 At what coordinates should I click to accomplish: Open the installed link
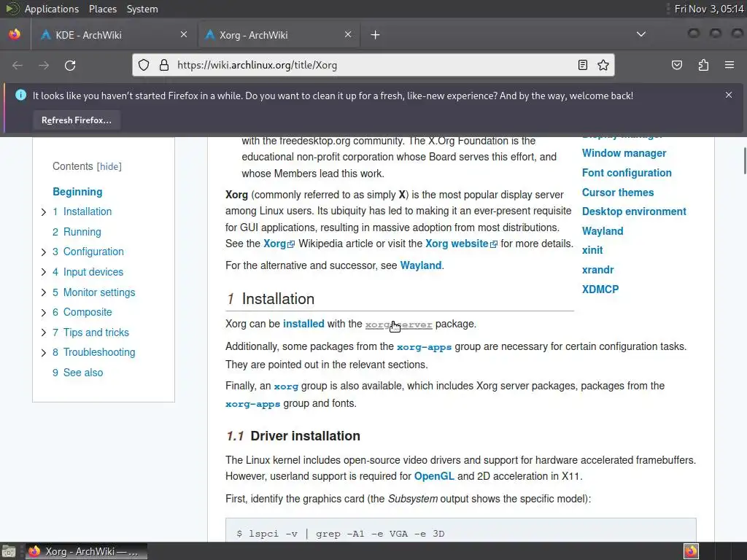tap(303, 324)
